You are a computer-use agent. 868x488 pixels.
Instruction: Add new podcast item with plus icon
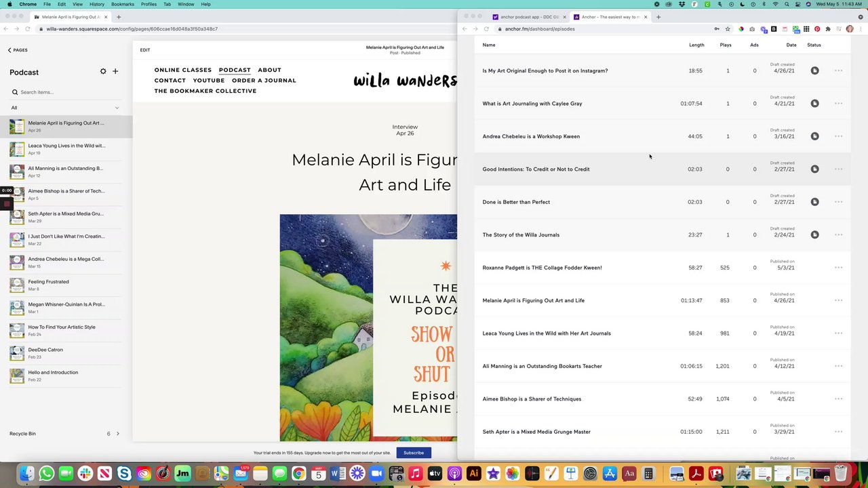pos(115,71)
